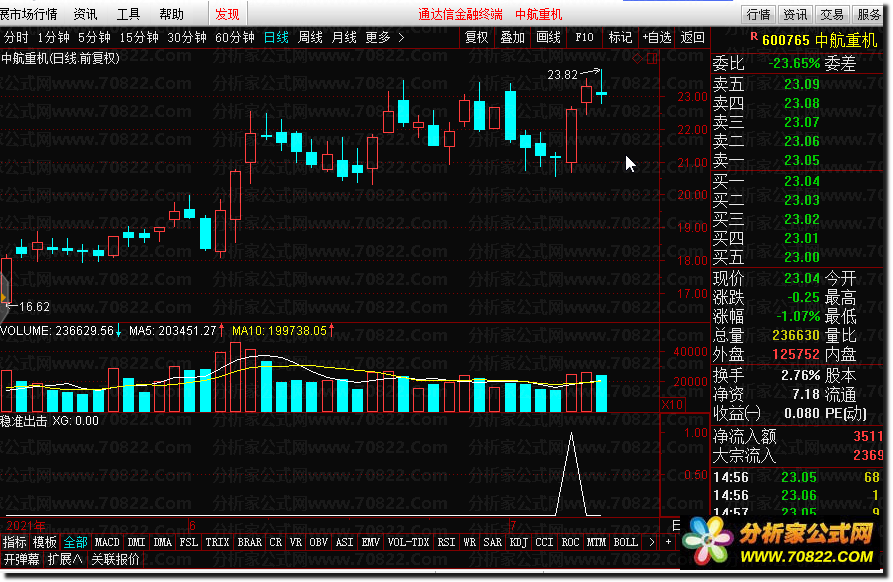893x582 pixels.
Task: Open the 展市场行情 menu
Action: [28, 14]
